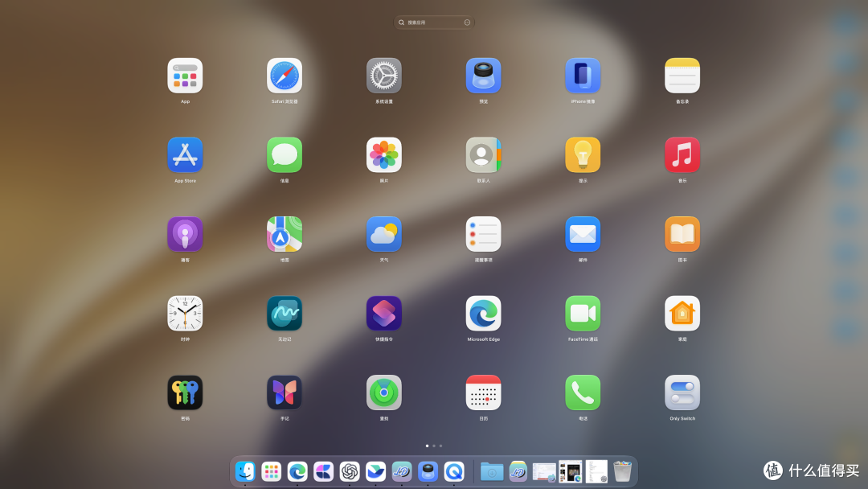Open the Freeform app
Screen dimensions: 868x489
(x=285, y=314)
